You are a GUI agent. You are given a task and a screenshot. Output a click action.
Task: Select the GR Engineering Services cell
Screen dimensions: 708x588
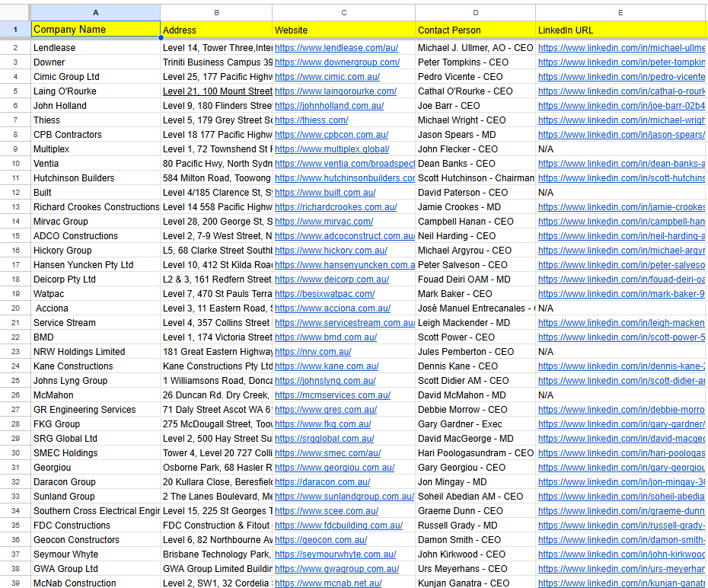(95, 410)
